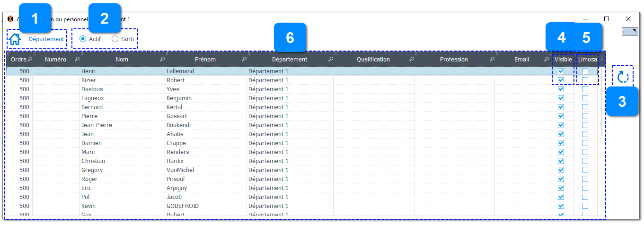The width and height of the screenshot is (644, 225).
Task: Uncheck Visible for Henri Lallemand
Action: click(x=561, y=71)
